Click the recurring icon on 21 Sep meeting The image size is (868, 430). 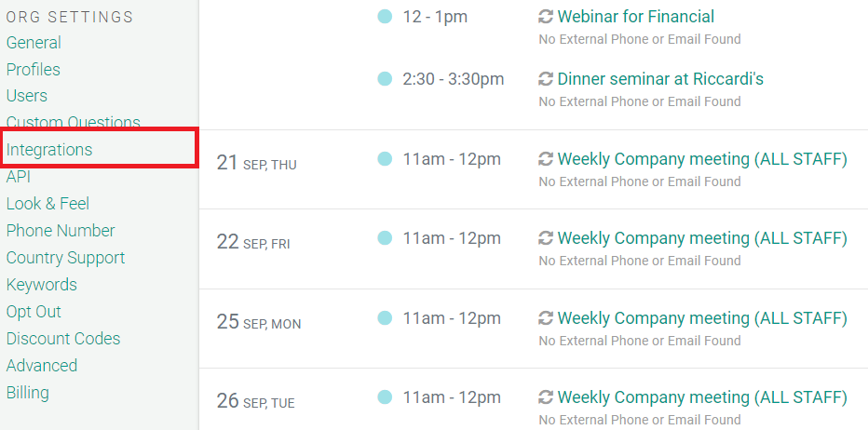tap(546, 159)
